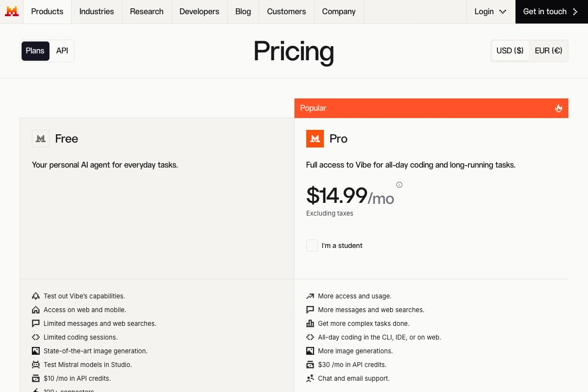Switch currency to EUR (€)
This screenshot has width=588, height=392.
pyautogui.click(x=548, y=50)
